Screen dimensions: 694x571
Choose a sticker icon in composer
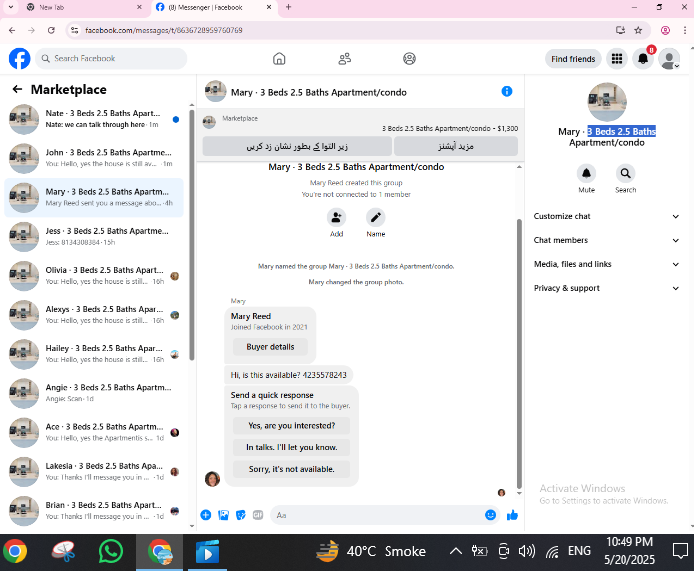pos(241,515)
